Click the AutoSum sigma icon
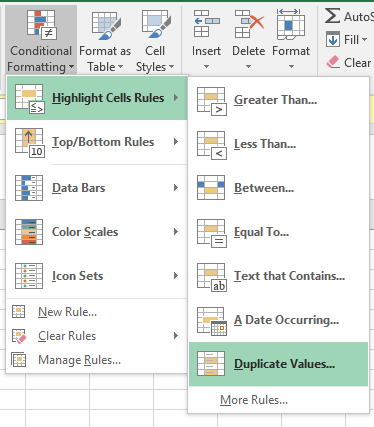 [x=332, y=16]
